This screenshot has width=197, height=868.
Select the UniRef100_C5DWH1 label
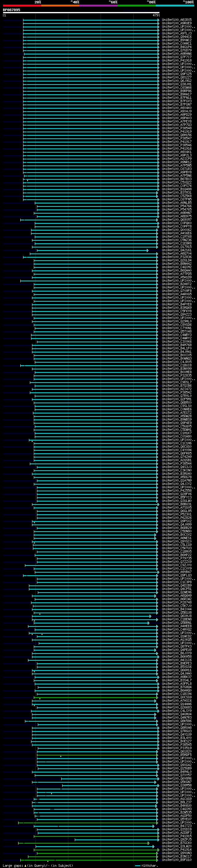pos(176,430)
